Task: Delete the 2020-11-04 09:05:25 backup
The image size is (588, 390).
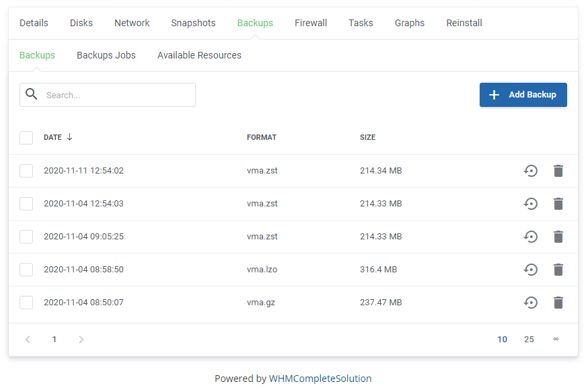Action: (x=558, y=237)
